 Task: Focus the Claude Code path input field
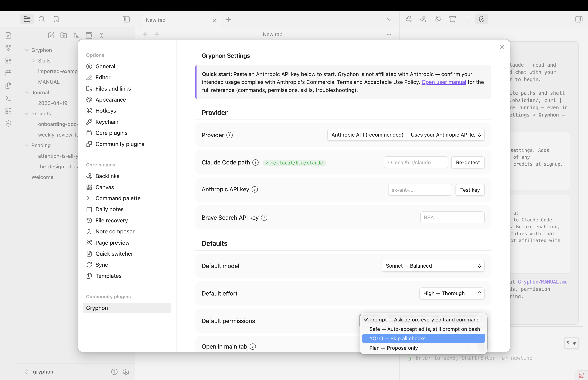(x=416, y=162)
